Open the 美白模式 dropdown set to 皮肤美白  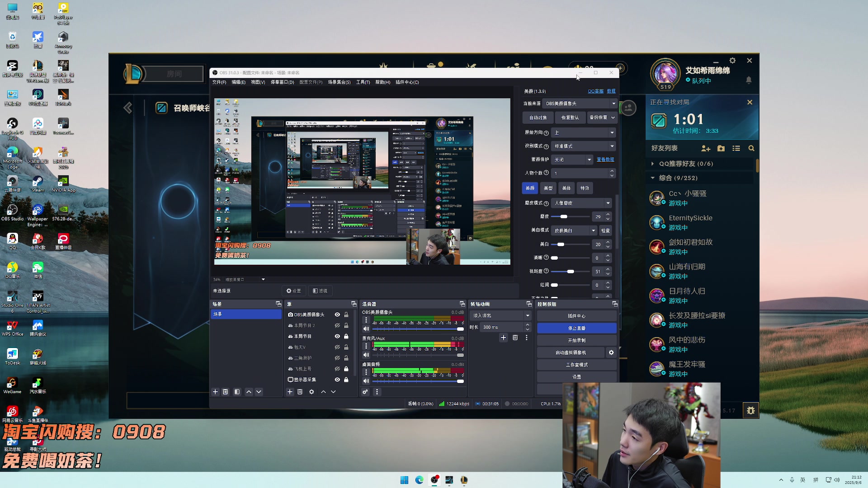click(574, 230)
